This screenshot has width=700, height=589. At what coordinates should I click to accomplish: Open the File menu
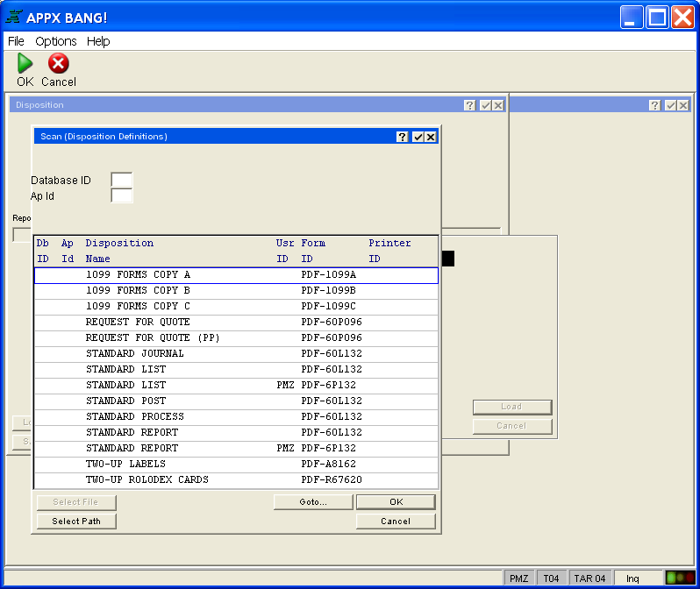16,41
